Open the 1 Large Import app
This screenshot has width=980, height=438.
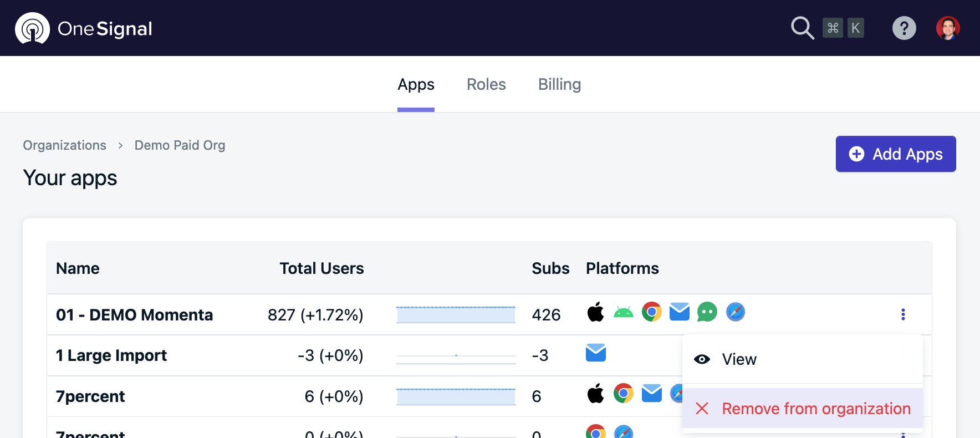111,355
